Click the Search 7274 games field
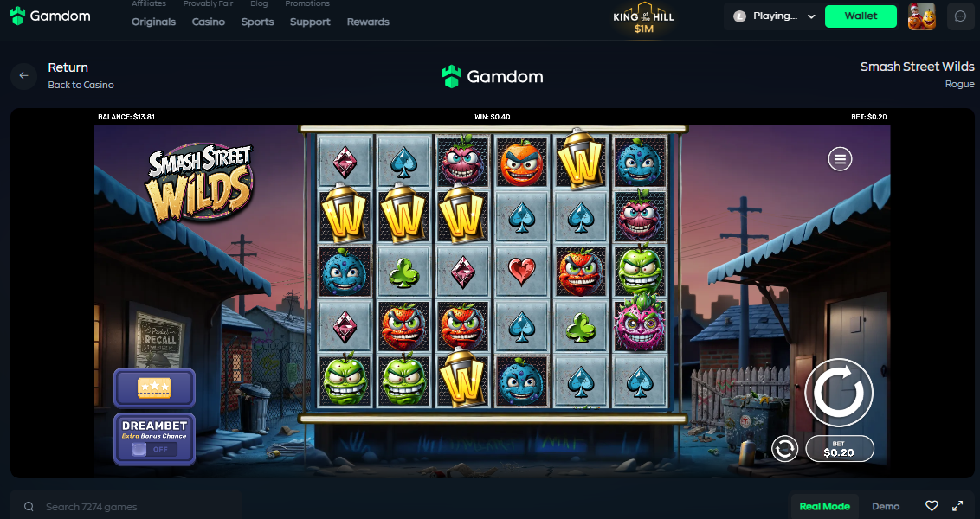Screen dimensions: 980x519 click(126, 506)
